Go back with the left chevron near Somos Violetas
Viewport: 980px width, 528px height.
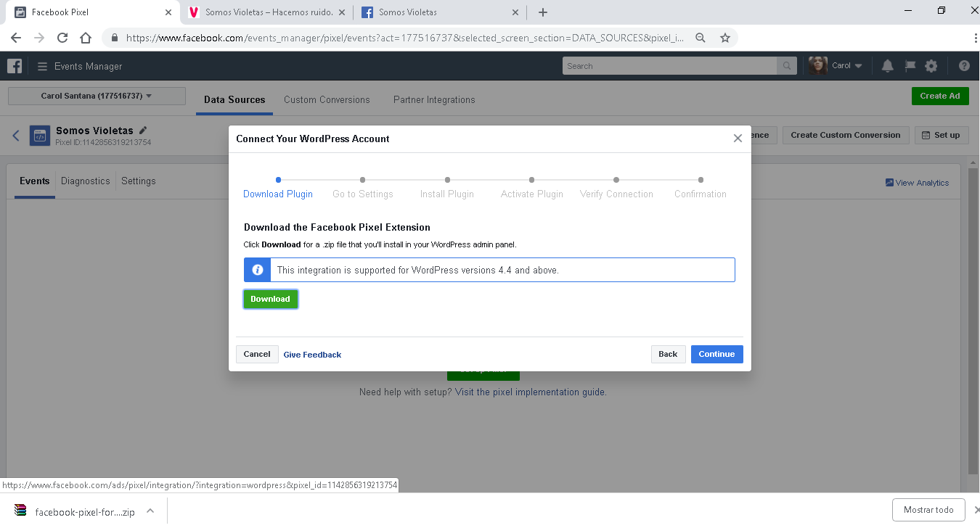[x=16, y=136]
